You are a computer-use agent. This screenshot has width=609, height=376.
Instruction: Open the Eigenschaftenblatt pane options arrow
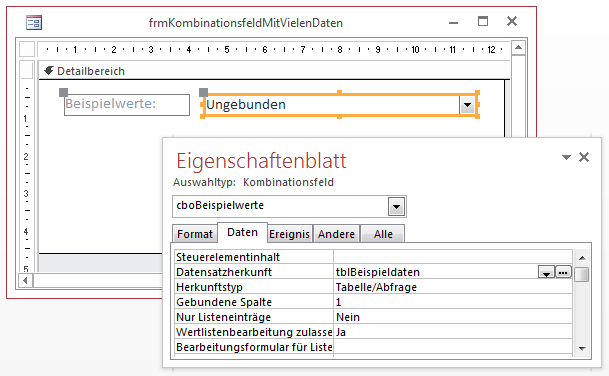click(566, 157)
